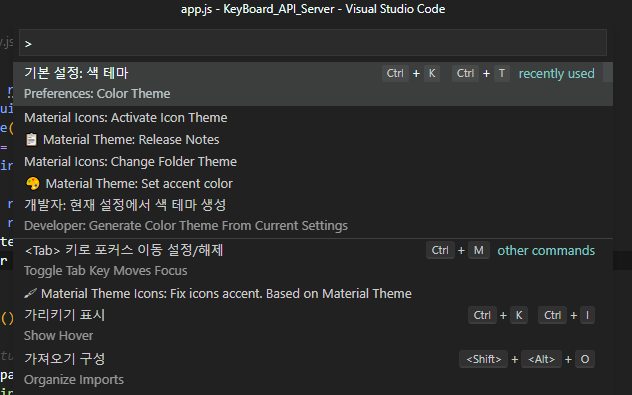Select the Organize Imports command

(x=313, y=369)
